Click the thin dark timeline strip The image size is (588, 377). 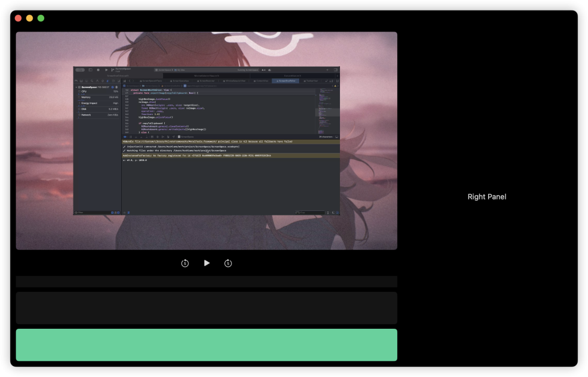tap(206, 282)
